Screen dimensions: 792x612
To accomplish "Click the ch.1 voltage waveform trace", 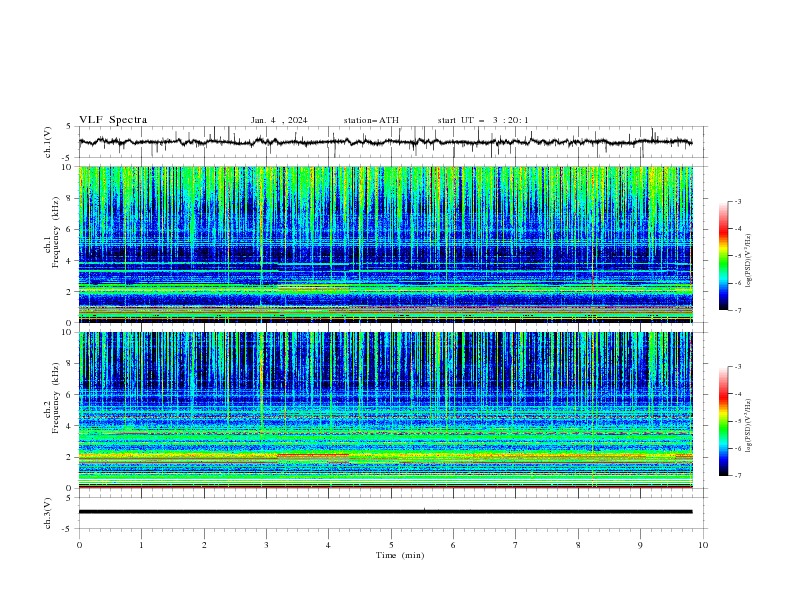I will tap(385, 142).
